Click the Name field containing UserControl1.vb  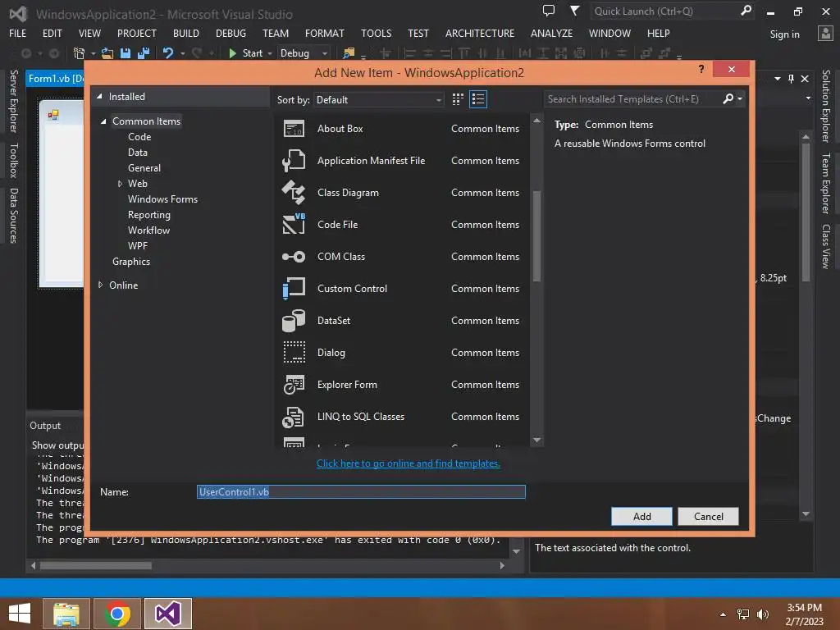point(361,492)
